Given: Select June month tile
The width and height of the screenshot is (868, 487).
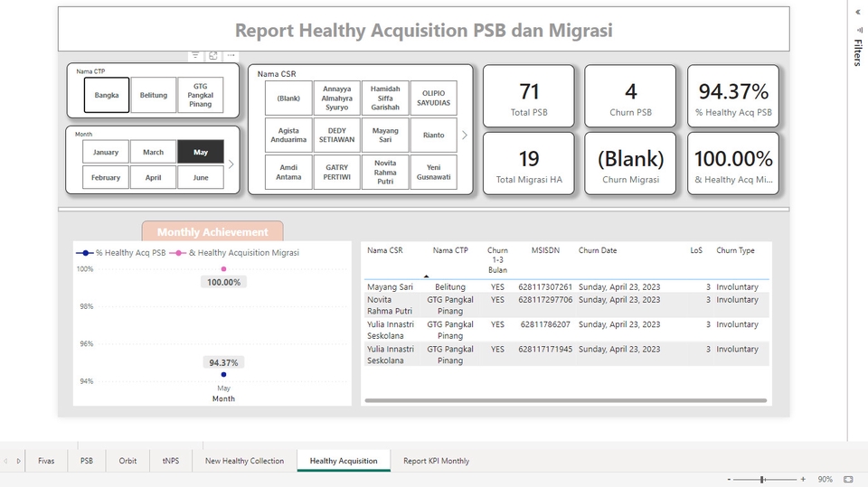Looking at the screenshot, I should (201, 178).
